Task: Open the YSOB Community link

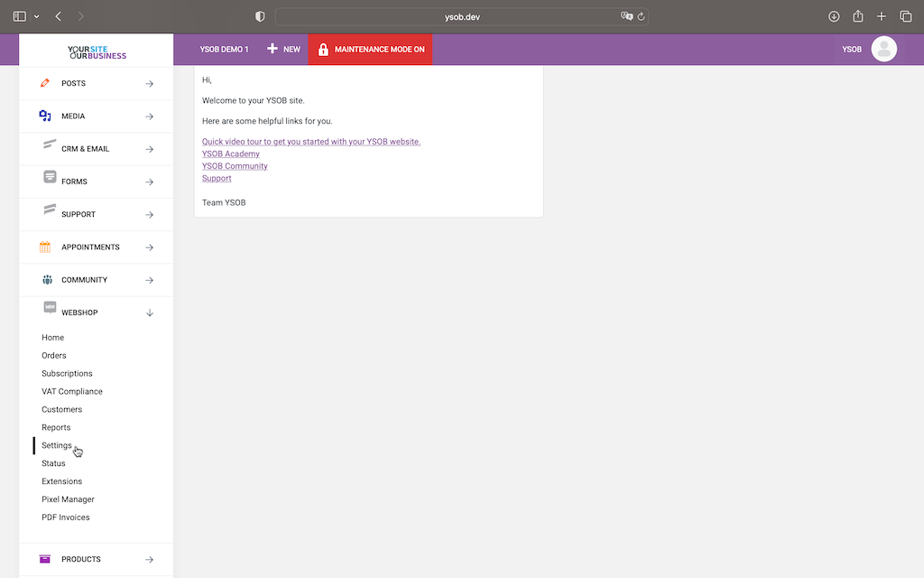Action: coord(235,166)
